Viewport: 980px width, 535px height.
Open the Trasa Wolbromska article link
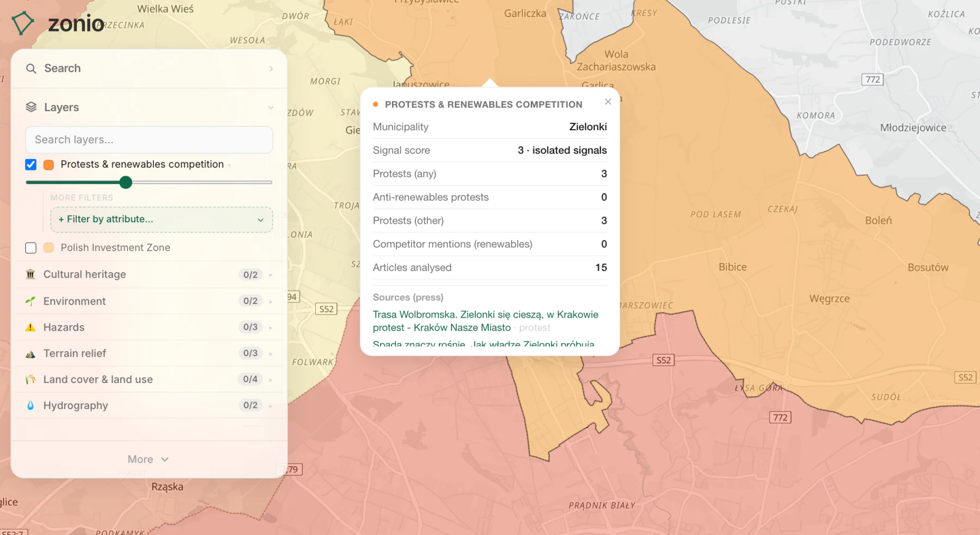(485, 321)
